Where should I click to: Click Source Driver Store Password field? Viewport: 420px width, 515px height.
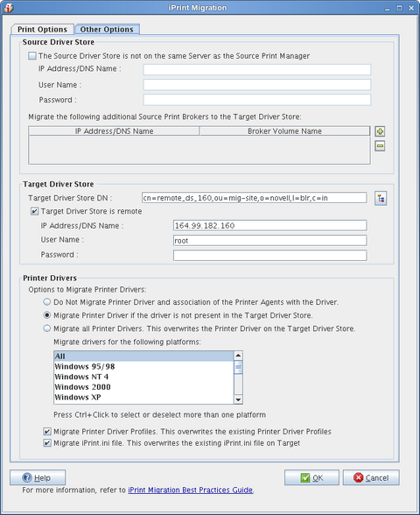257,100
